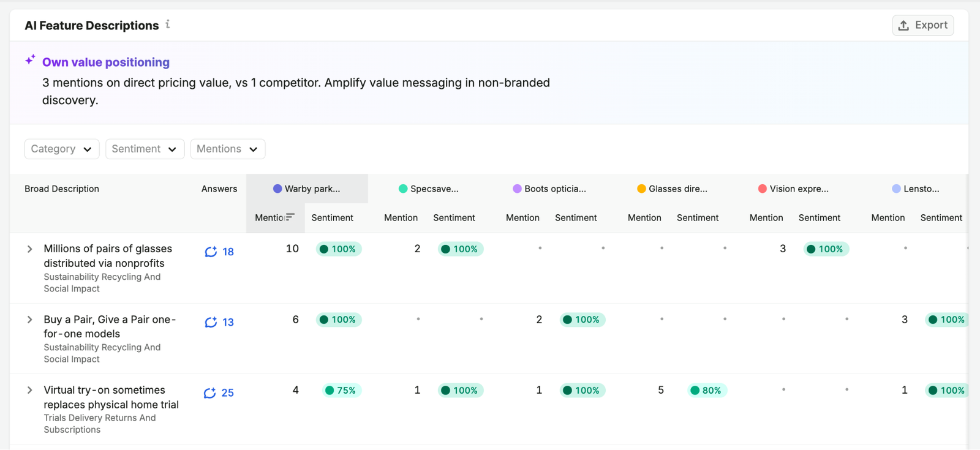Click the answers icon showing 13
Screen dimensions: 980x450
(x=211, y=322)
